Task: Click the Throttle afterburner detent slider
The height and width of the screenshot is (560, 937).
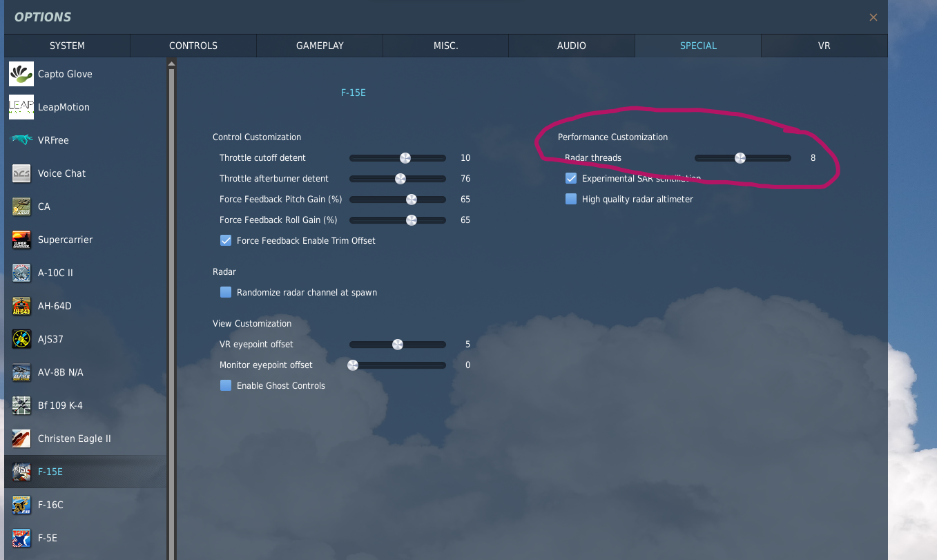Action: point(398,178)
